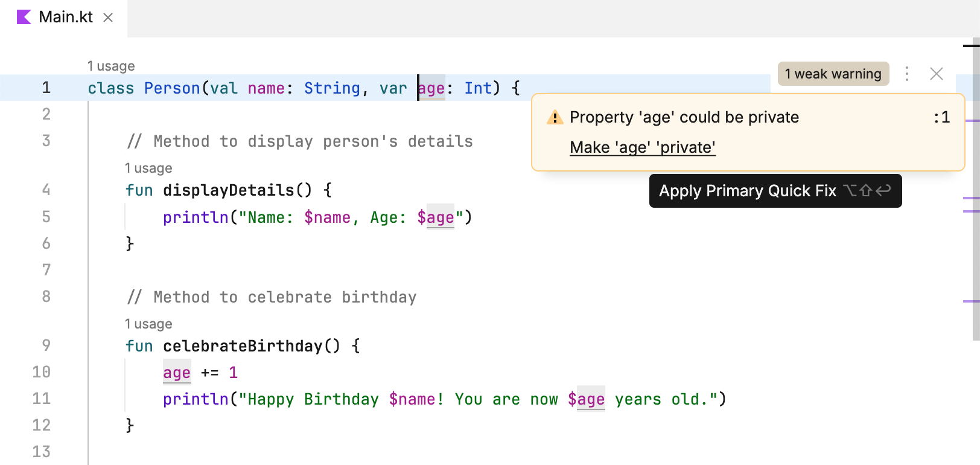Click '1 usage' hint above celebrateBirthday
The image size is (980, 465).
click(148, 324)
